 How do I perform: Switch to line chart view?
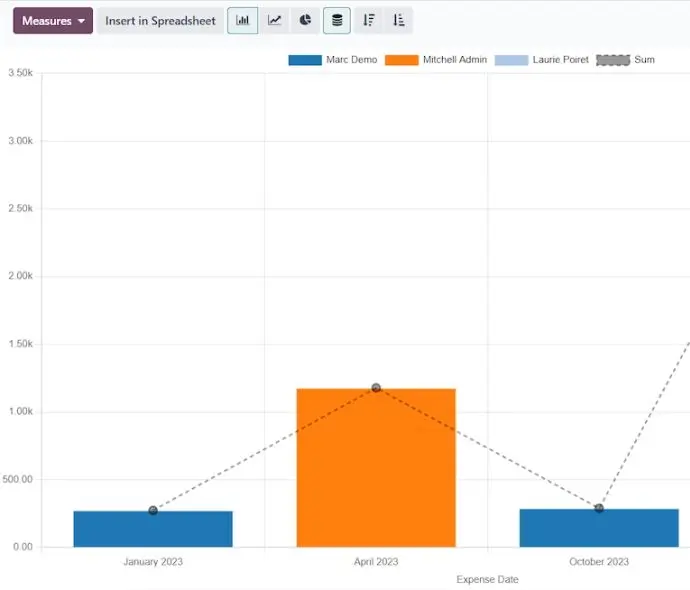tap(275, 20)
